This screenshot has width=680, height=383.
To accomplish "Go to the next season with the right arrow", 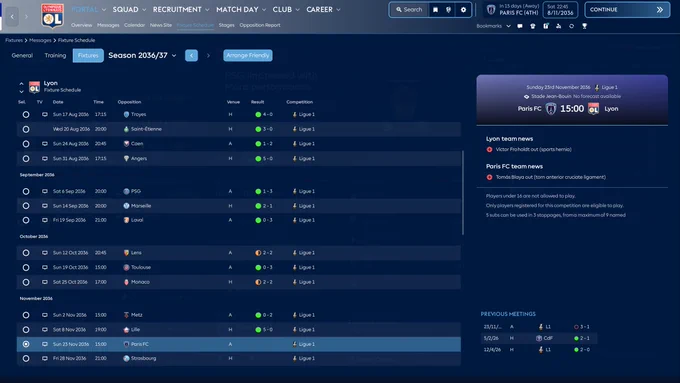I will [208, 56].
